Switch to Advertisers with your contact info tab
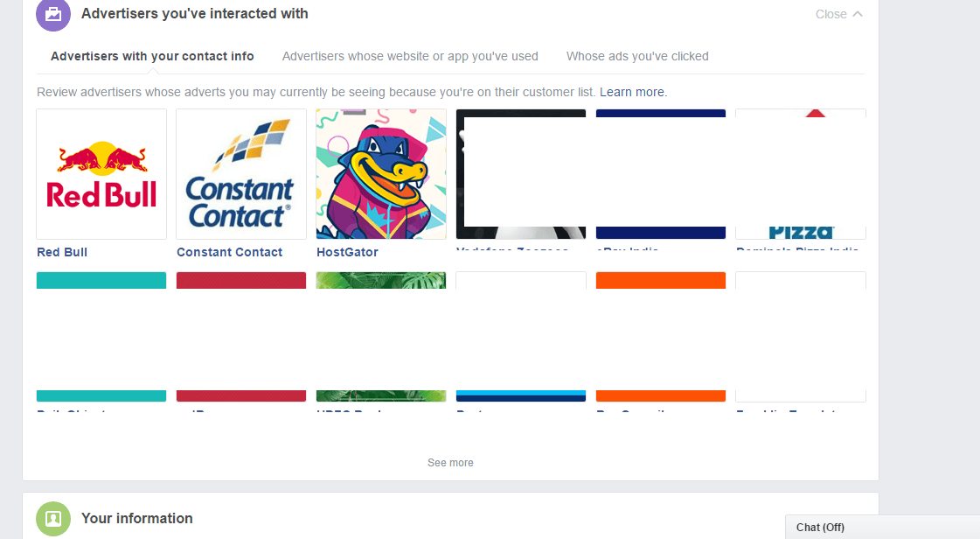Screen dimensions: 980x539 (152, 56)
